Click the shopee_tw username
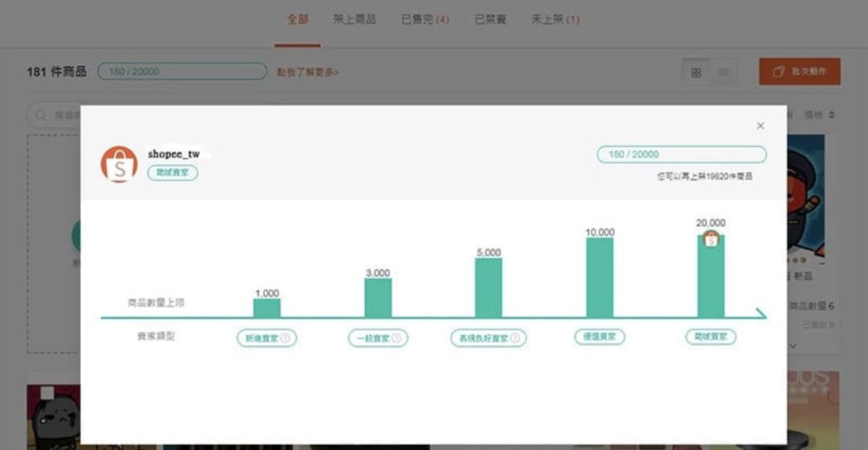868x450 pixels. click(174, 153)
